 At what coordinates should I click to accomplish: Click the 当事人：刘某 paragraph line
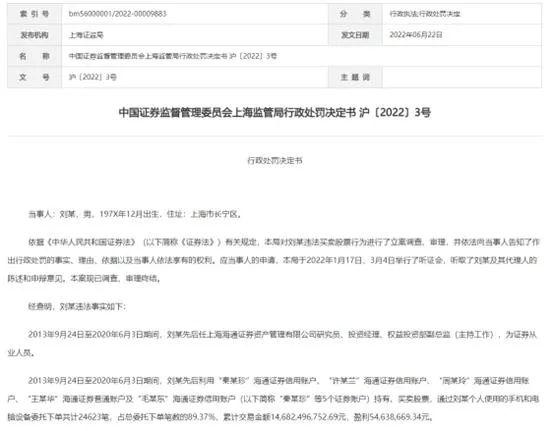(x=135, y=214)
